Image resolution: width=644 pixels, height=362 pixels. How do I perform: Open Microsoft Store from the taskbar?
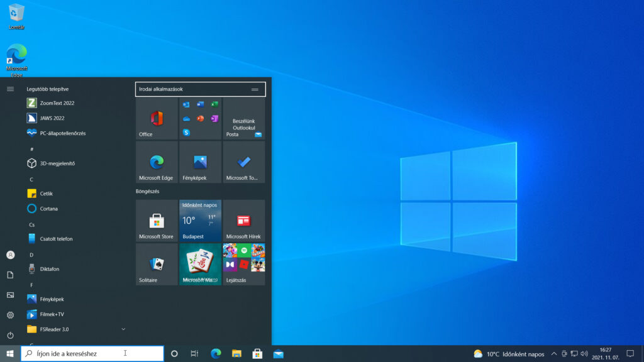pos(257,353)
